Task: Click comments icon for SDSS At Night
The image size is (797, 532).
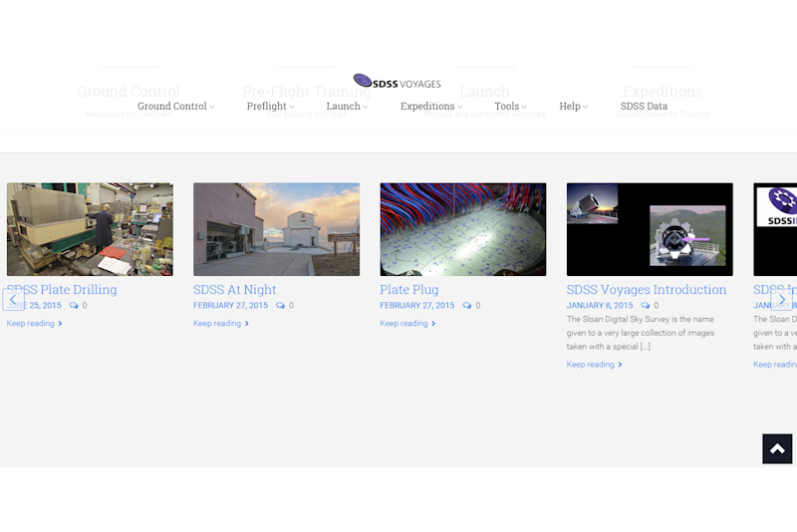Action: (x=281, y=306)
